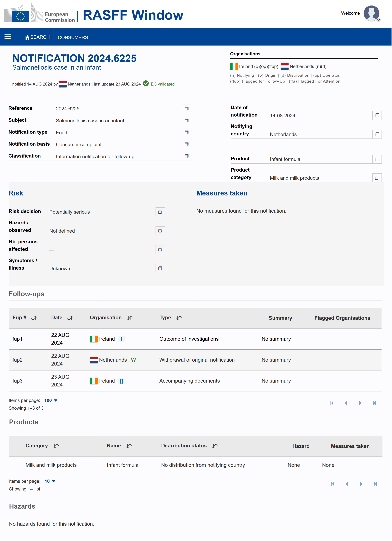Go to previous page of products
This screenshot has height=541, width=392.
tap(347, 484)
